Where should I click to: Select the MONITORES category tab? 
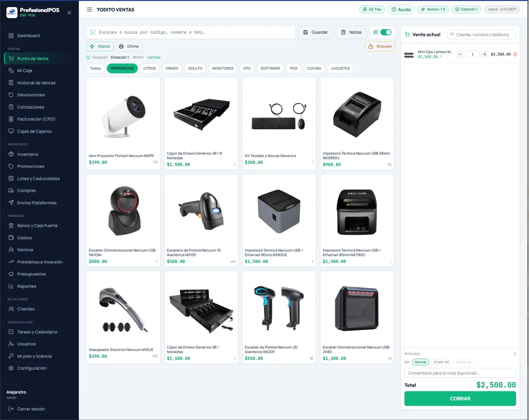[223, 68]
